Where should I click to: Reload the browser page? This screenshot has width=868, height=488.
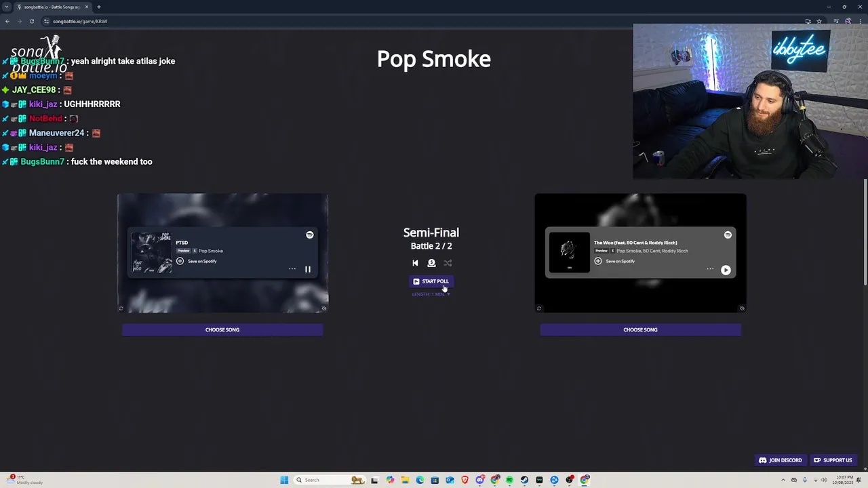pos(31,21)
